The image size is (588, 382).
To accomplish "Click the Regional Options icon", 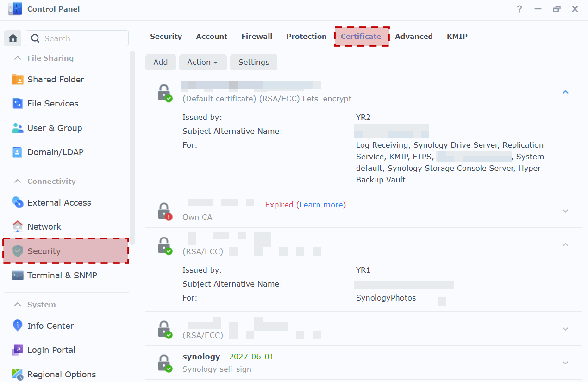I will (17, 374).
